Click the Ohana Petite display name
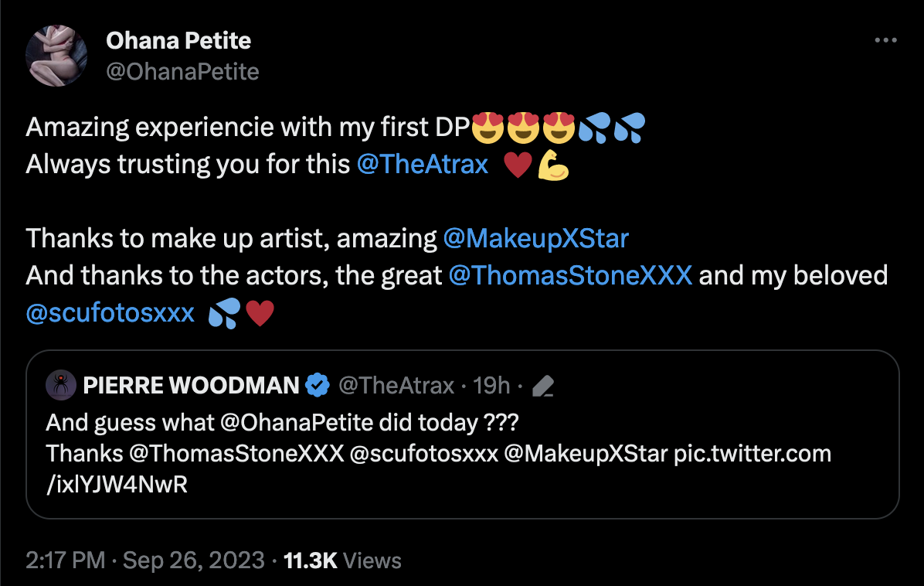Viewport: 924px width, 586px height. pyautogui.click(x=178, y=40)
